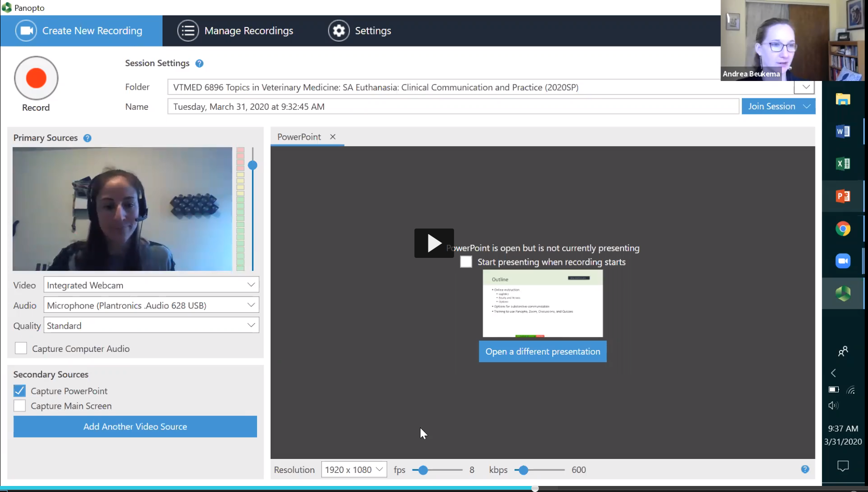Open Primary Sources help icon
Viewport: 868px width, 492px height.
[x=87, y=138]
